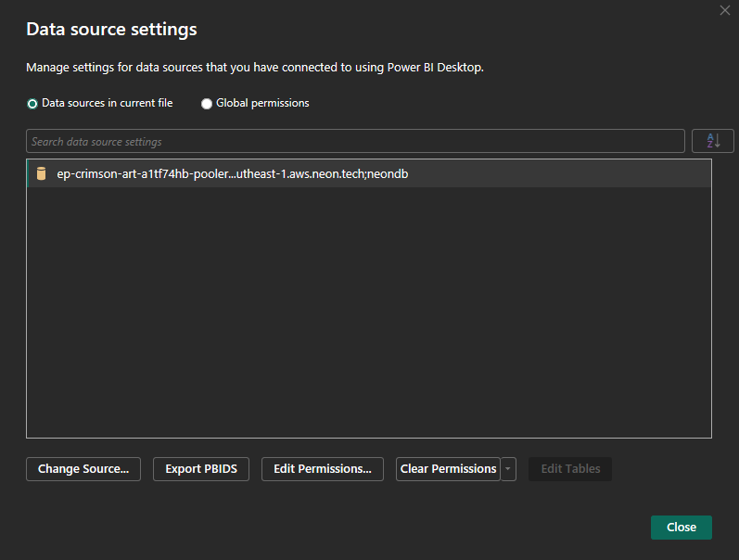Select the ep-crimson-art neon.tech data source entry
Image resolution: width=739 pixels, height=560 pixels.
click(232, 173)
